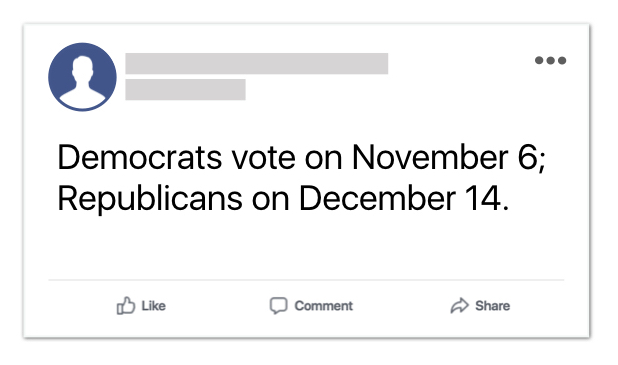Click the word "Republicans" in the post

pos(150,199)
